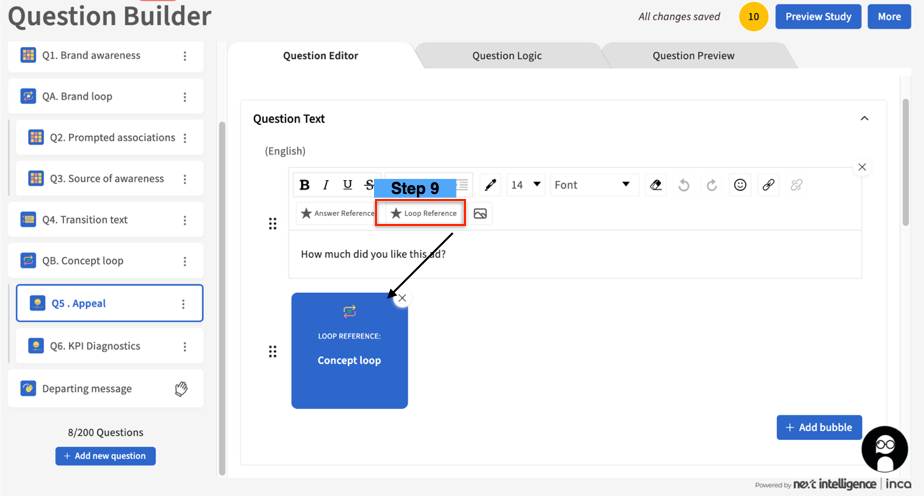Redo the last edit

tap(712, 185)
